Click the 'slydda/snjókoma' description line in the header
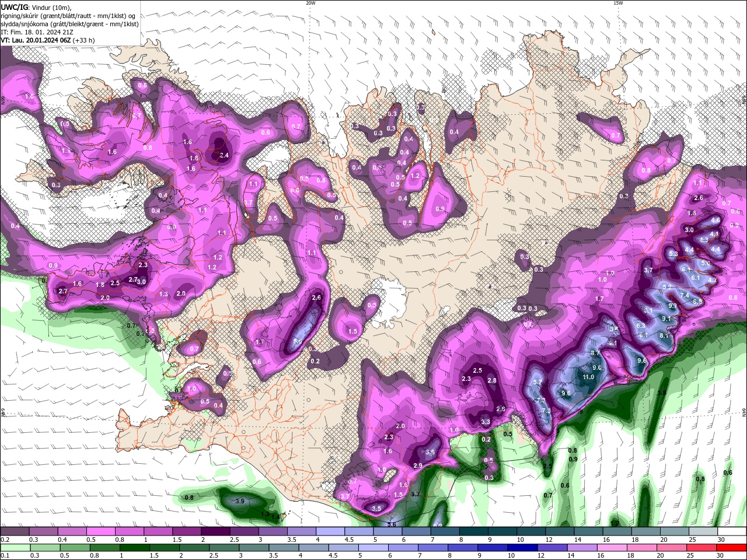Screen dimensions: 747x560 click(x=70, y=24)
